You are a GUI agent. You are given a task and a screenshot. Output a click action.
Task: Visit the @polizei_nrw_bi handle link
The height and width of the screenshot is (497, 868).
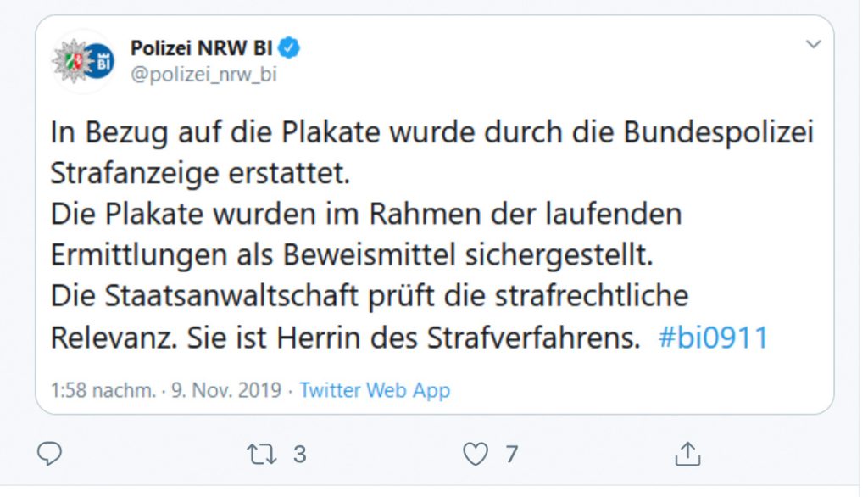(x=203, y=75)
